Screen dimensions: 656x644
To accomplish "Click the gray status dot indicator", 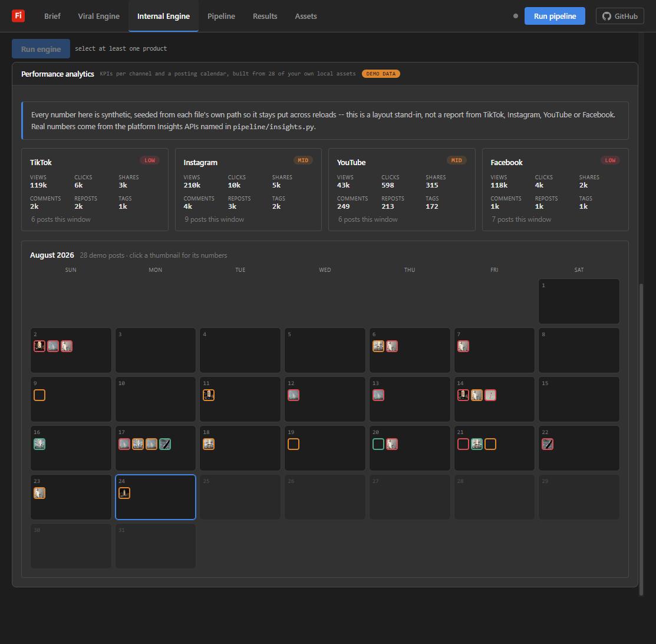I will coord(515,16).
